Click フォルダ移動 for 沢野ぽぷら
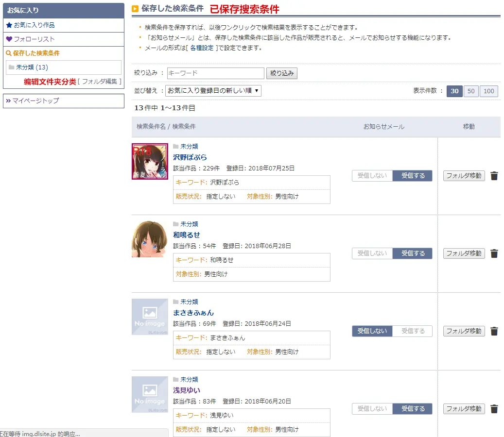504x437 pixels. 464,176
